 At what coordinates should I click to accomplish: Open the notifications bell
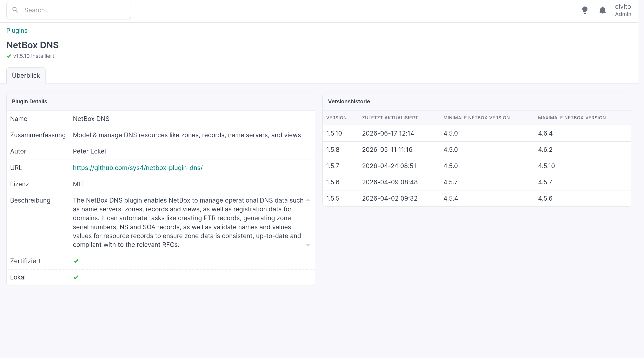coord(602,10)
